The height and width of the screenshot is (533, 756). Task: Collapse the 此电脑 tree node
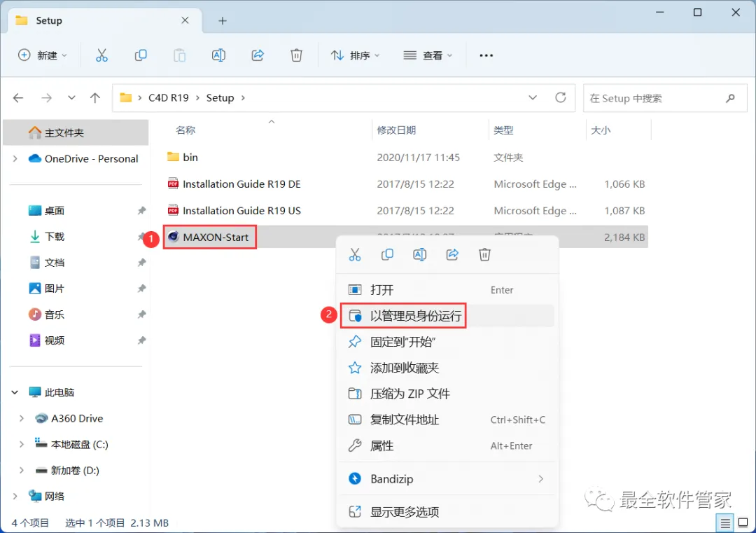(15, 393)
